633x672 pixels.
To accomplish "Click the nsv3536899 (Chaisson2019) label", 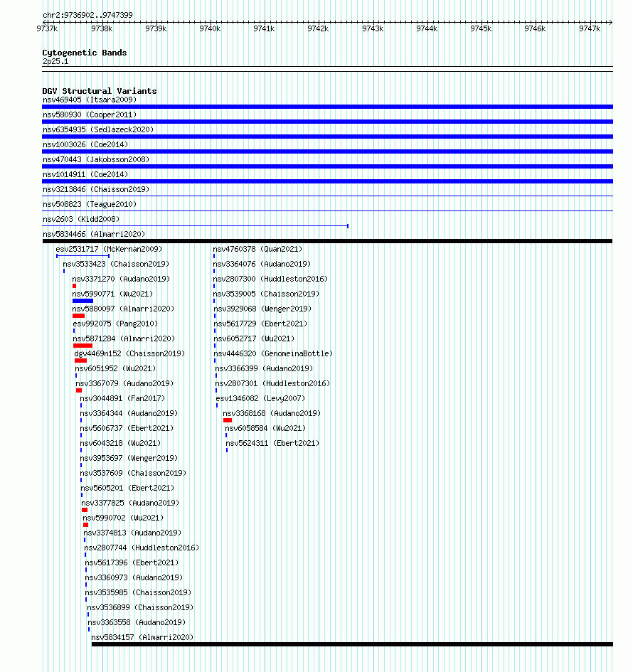I will [140, 608].
